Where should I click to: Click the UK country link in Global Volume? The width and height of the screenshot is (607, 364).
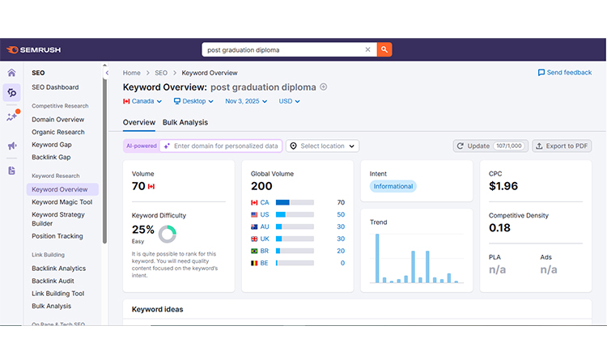(265, 239)
